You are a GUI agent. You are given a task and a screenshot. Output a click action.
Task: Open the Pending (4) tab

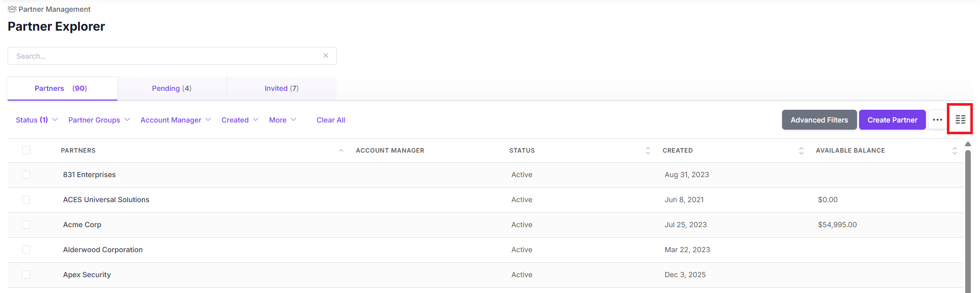[x=172, y=88]
